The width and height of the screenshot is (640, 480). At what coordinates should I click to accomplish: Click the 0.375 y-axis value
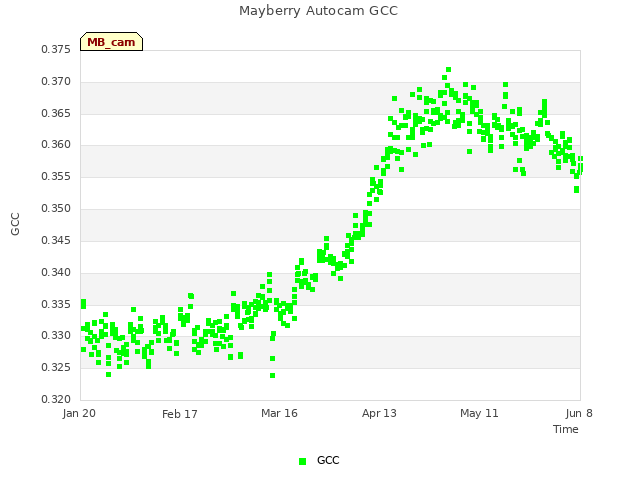[56, 49]
